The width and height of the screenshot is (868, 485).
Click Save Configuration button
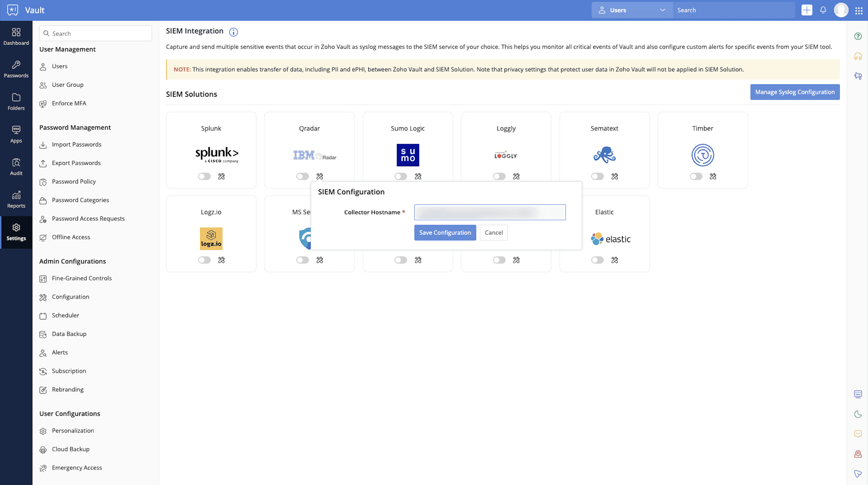point(445,232)
